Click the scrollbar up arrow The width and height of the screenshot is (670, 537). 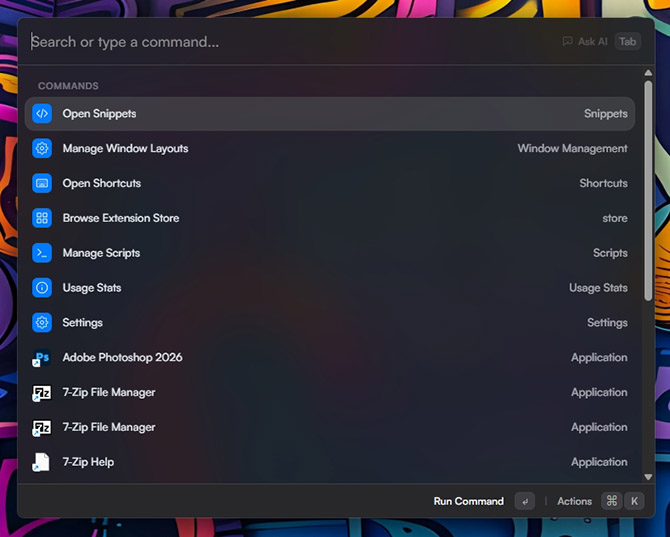tap(648, 73)
